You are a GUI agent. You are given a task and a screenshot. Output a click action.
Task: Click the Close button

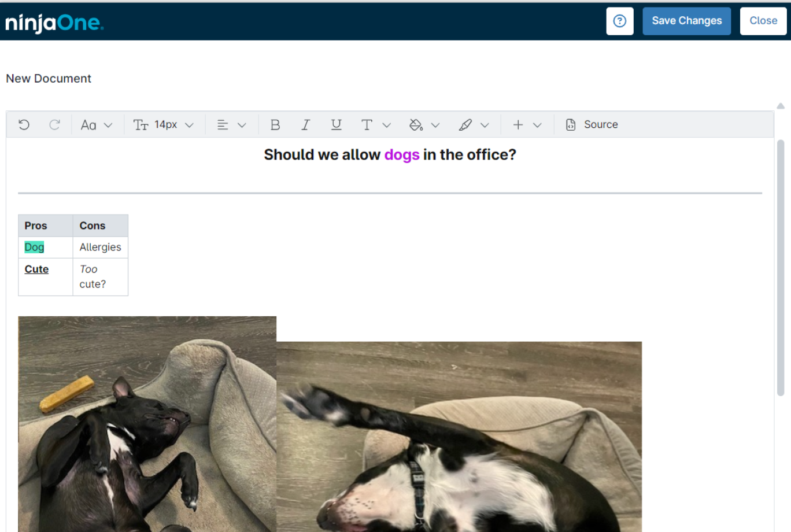(x=763, y=20)
